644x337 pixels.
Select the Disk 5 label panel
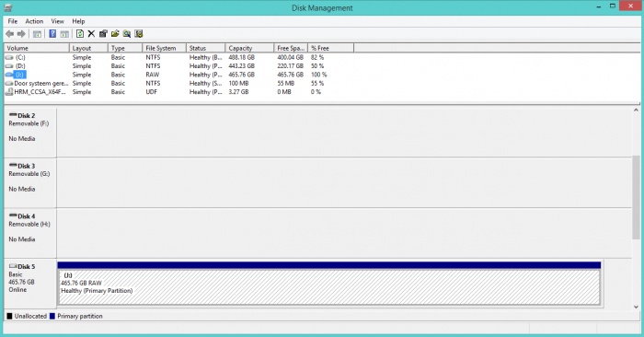point(30,284)
